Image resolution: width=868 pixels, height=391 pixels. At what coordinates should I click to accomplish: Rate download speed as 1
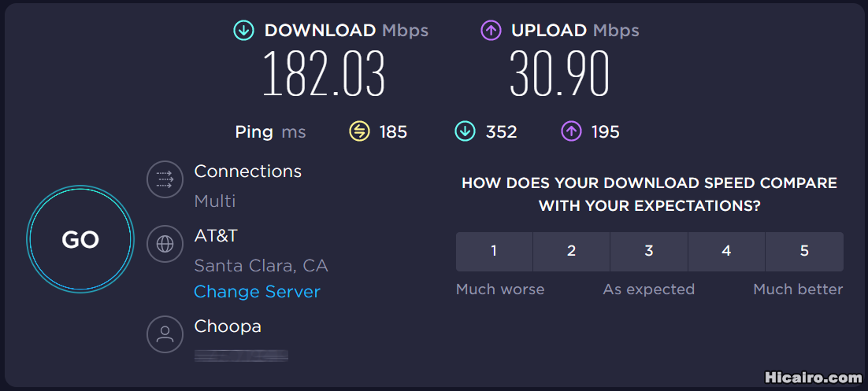click(494, 251)
